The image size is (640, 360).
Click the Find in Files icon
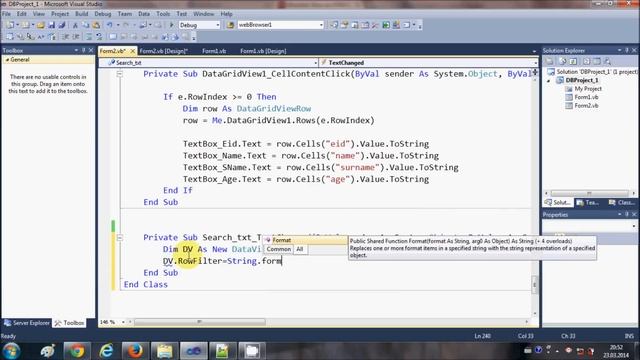tap(231, 25)
